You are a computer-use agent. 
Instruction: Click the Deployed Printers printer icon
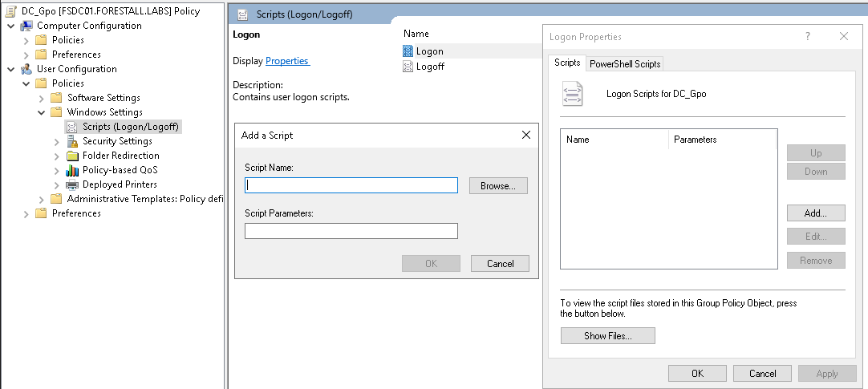tap(72, 184)
